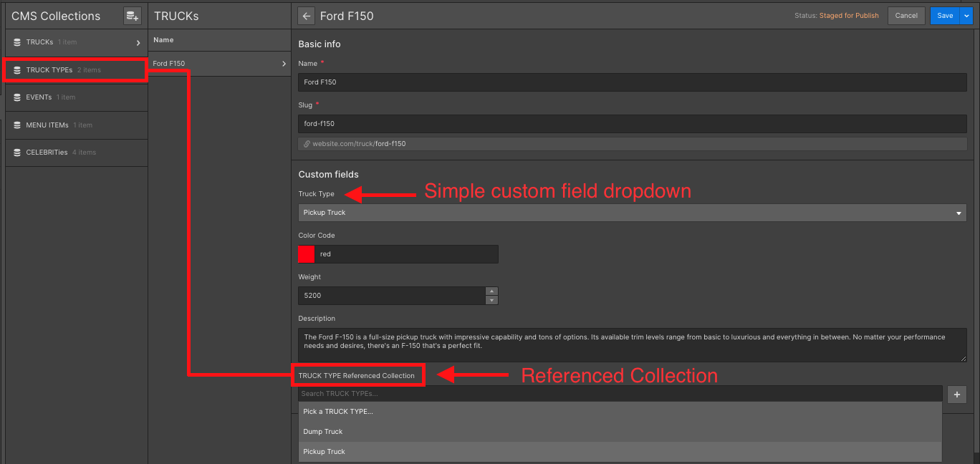Viewport: 980px width, 464px height.
Task: Click the Save button
Action: (946, 16)
